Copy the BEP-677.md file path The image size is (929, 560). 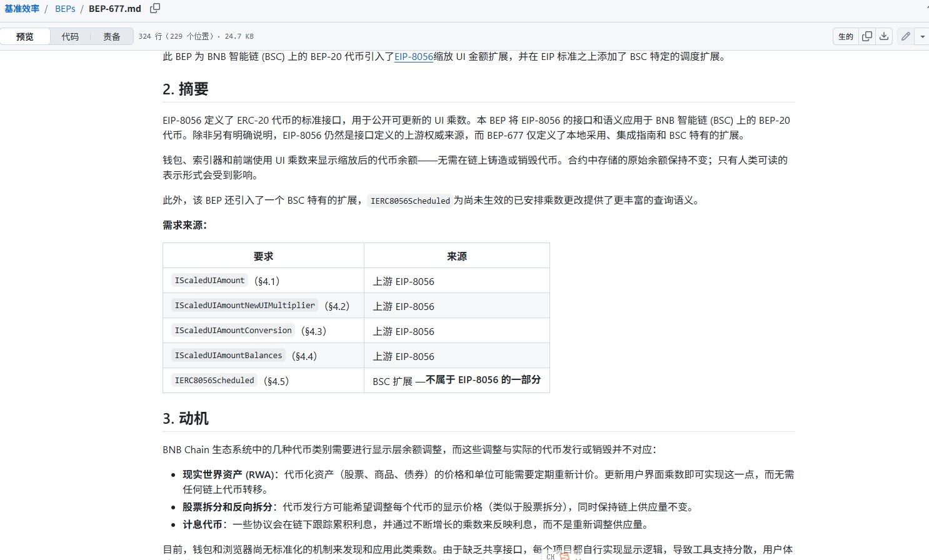(155, 8)
